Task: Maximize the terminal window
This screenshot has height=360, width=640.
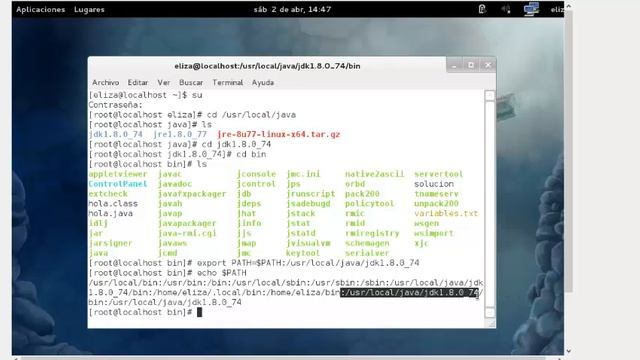Action: [471, 65]
